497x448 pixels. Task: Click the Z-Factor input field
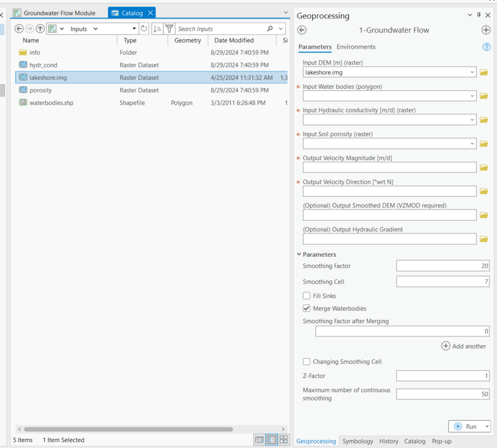pos(443,376)
